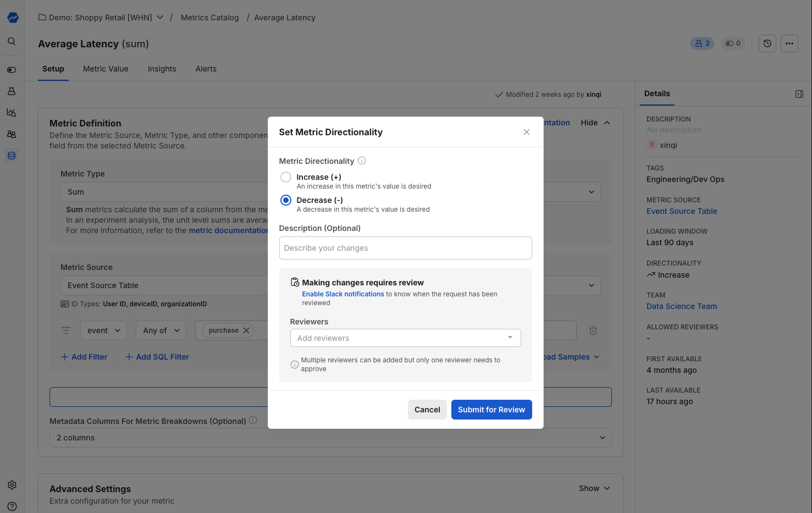The width and height of the screenshot is (812, 513).
Task: Open the Alerts tab
Action: [206, 69]
